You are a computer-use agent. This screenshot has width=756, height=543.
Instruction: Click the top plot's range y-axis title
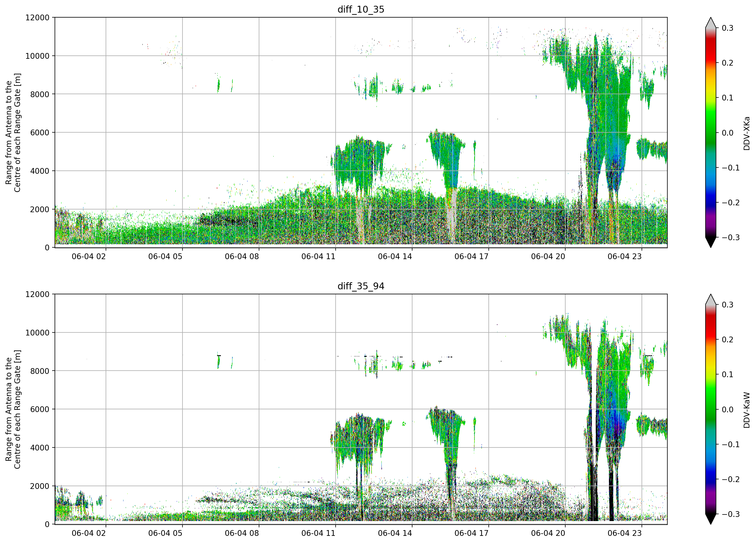click(x=13, y=132)
